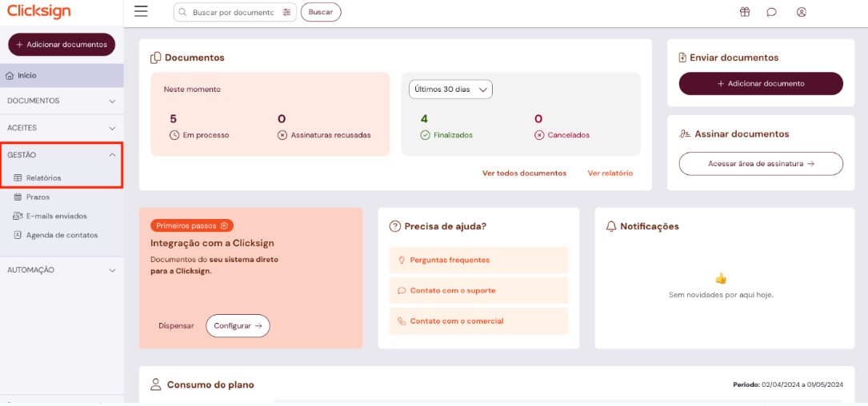Viewport: 868px width, 406px height.
Task: Expand the DOCUMENTOS sidebar section
Action: [x=62, y=101]
